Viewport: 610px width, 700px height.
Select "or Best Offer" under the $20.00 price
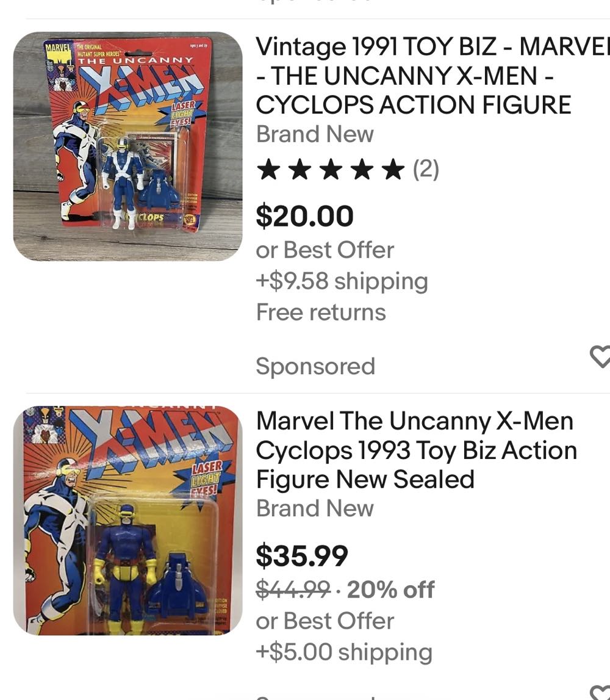(x=325, y=250)
